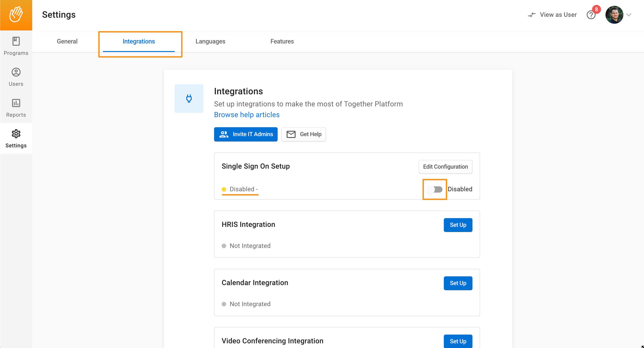Open the user avatar menu
This screenshot has width=644, height=348.
[x=614, y=15]
